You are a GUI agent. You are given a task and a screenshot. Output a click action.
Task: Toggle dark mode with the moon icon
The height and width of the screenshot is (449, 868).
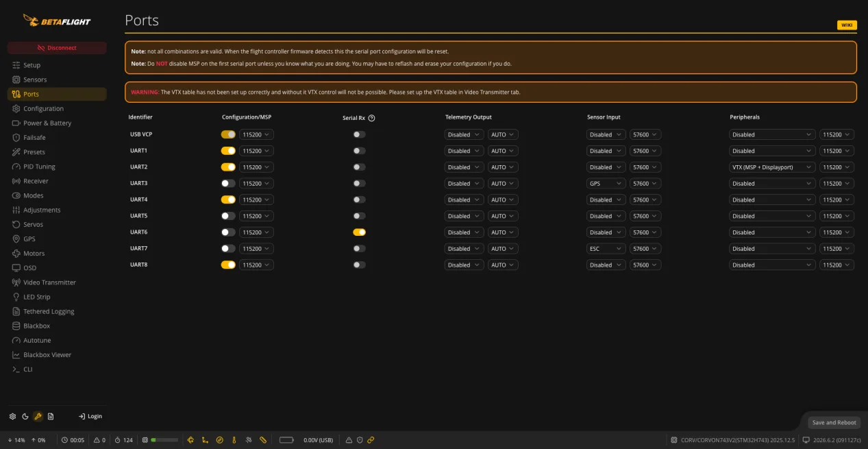click(25, 416)
